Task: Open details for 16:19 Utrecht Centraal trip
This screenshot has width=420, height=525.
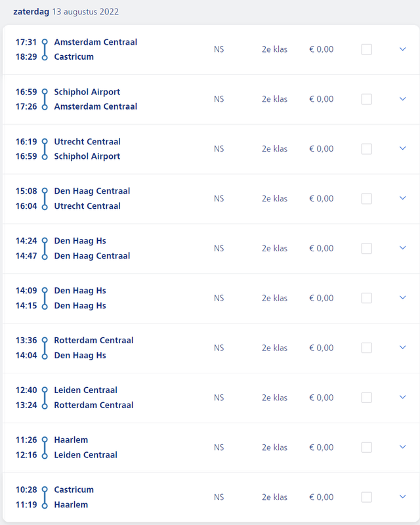Action: (402, 148)
